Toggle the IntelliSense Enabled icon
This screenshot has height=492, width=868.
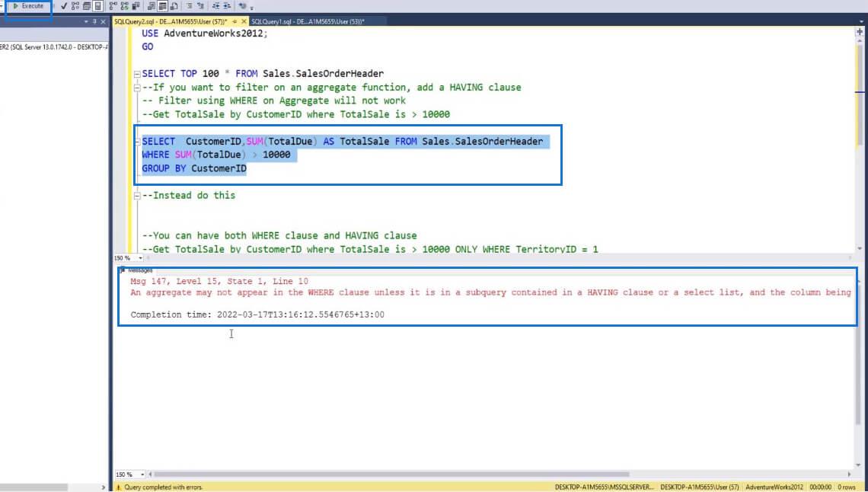pos(98,6)
